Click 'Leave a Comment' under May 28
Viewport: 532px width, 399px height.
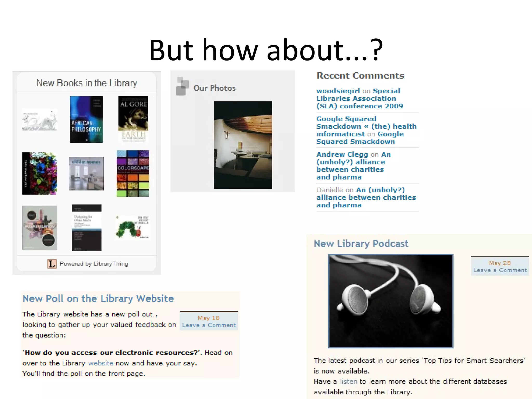pos(500,270)
